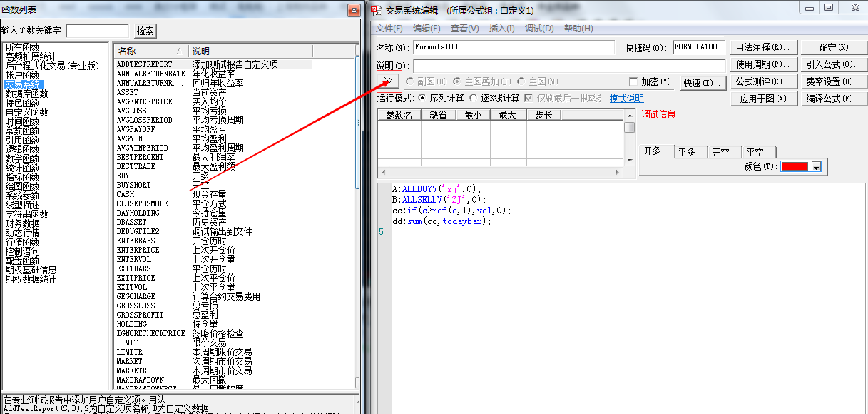Select 数据库函数 category

tap(27, 94)
